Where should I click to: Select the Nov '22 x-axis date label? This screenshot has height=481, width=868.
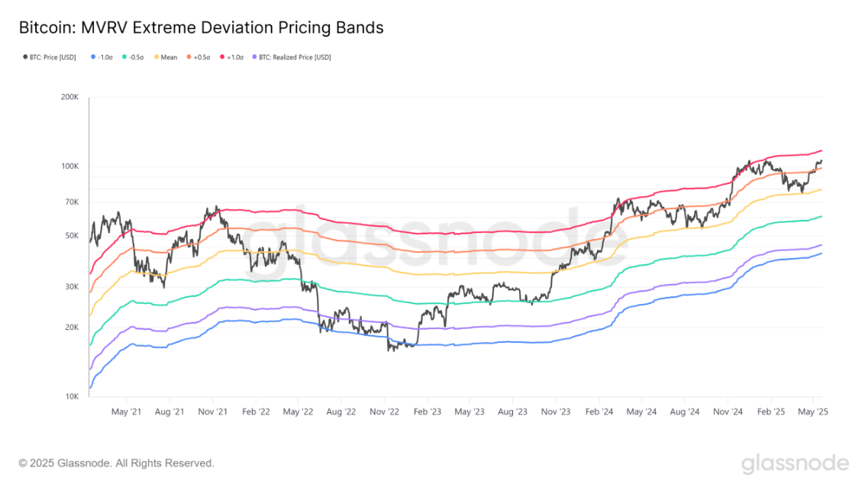pos(384,412)
